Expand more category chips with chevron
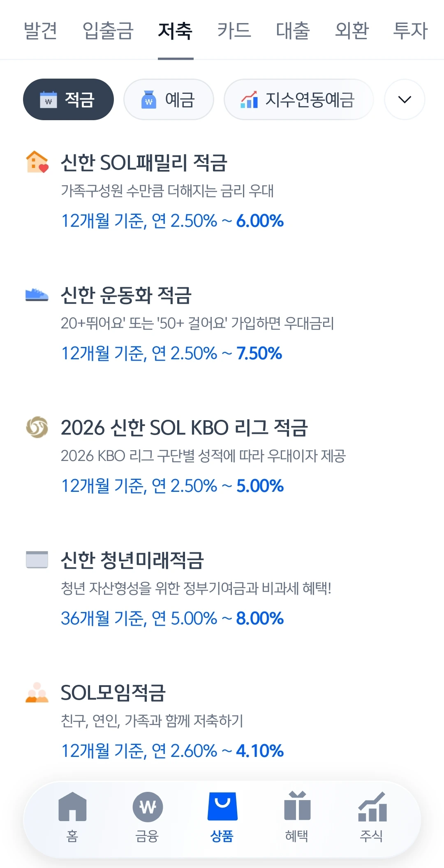 405,100
